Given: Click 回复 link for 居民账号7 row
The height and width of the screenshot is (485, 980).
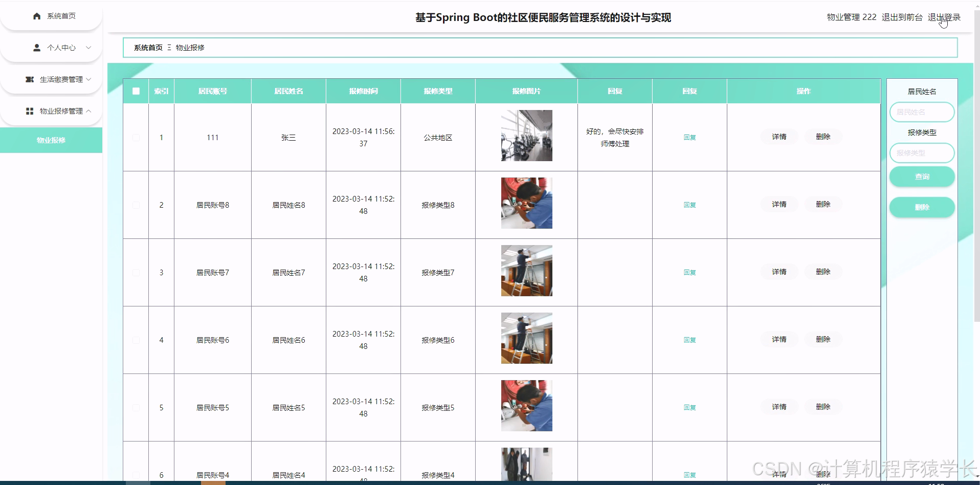Looking at the screenshot, I should click(689, 272).
